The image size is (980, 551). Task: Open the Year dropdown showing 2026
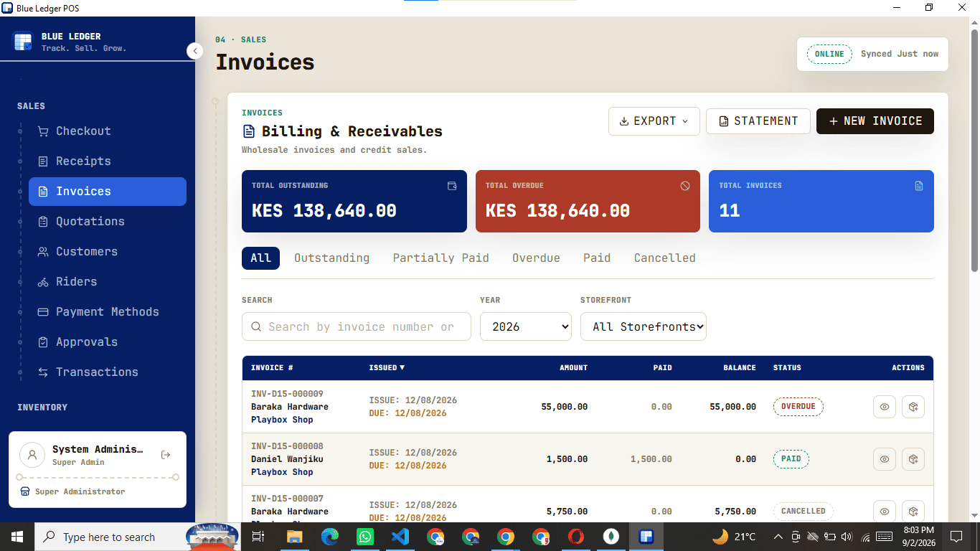point(526,326)
